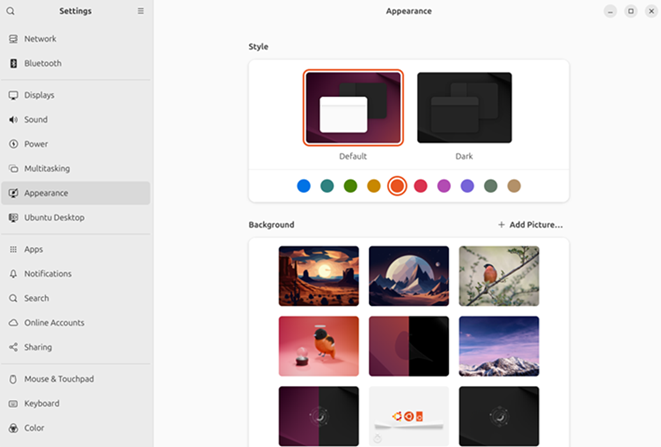Click the search icon in Settings header
The image size is (661, 447).
tap(11, 11)
